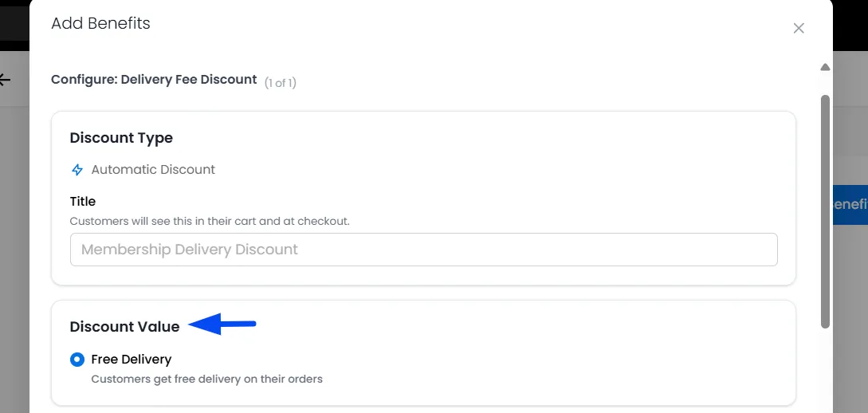
Task: Close the Add Benefits dialog
Action: [798, 28]
